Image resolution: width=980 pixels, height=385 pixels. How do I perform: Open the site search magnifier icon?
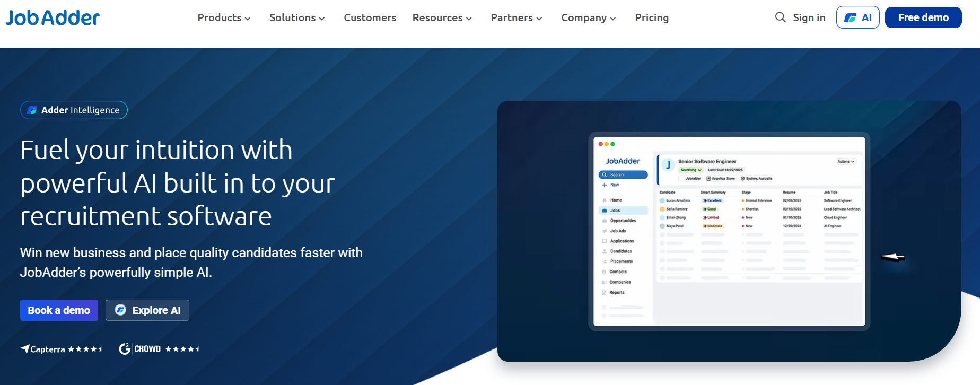(x=780, y=17)
